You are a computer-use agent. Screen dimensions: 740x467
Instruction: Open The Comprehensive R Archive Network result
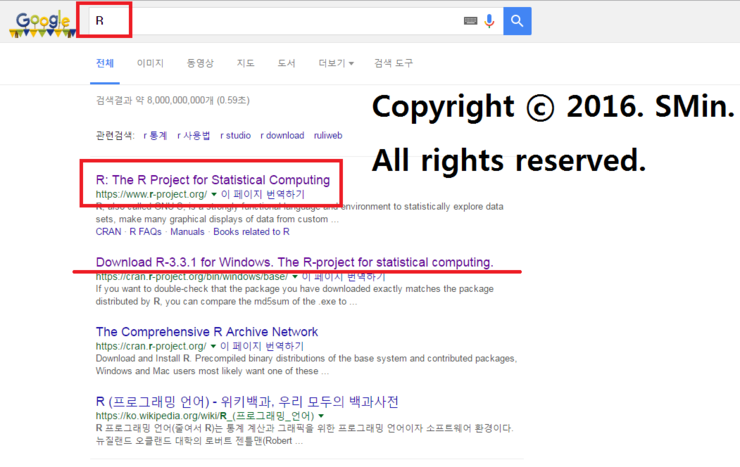pos(207,332)
